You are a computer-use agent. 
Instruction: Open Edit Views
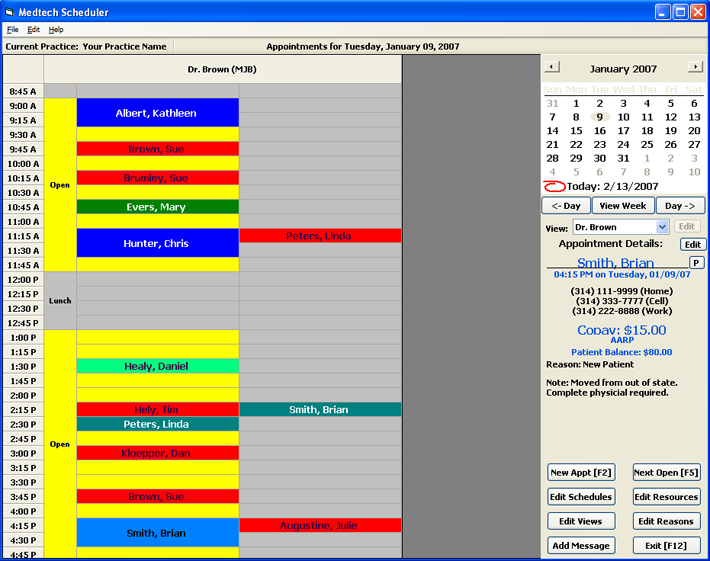coord(581,521)
